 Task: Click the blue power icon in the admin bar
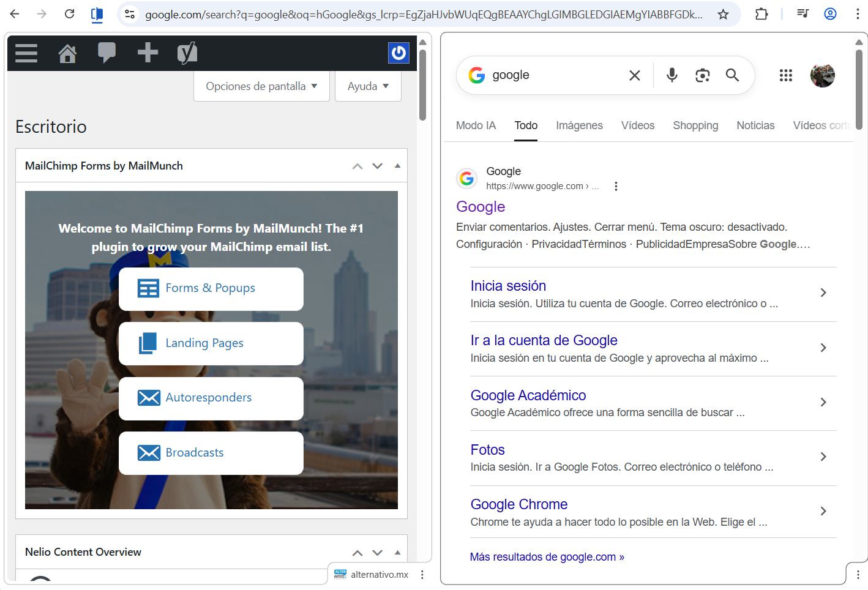click(x=398, y=53)
